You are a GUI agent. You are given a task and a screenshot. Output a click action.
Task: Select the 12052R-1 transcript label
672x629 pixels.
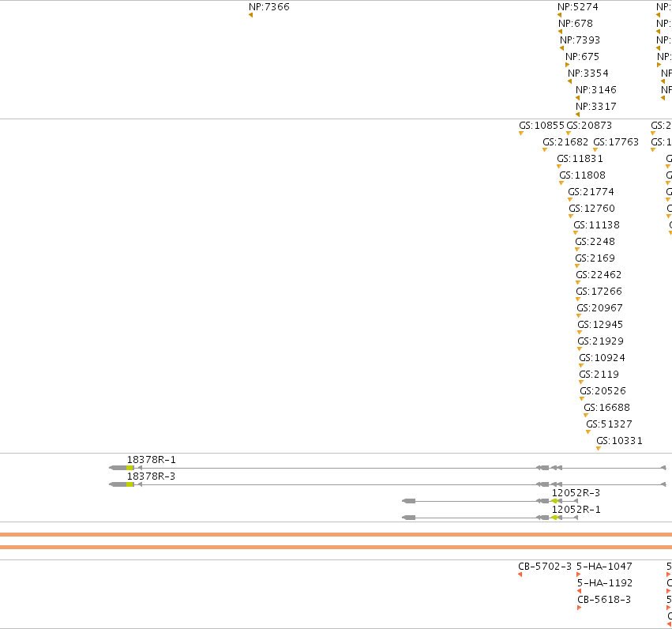(x=576, y=510)
